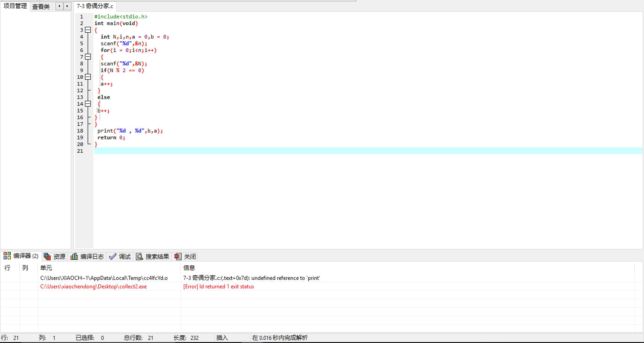This screenshot has height=343, width=644.
Task: Click the search results magnifier icon
Action: pos(139,257)
